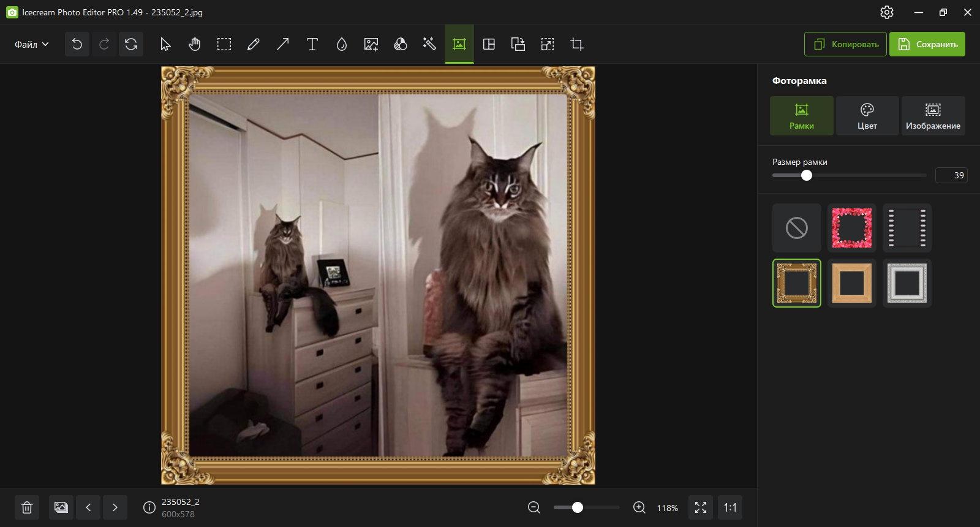Screen dimensions: 980x527
Task: Adjust the Размер рамки slider
Action: click(x=850, y=175)
